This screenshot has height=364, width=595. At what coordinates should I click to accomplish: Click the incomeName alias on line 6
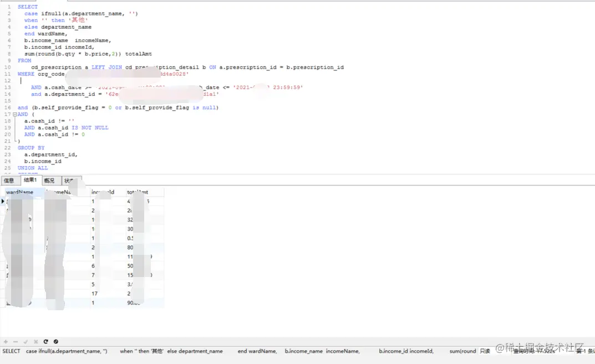click(93, 40)
